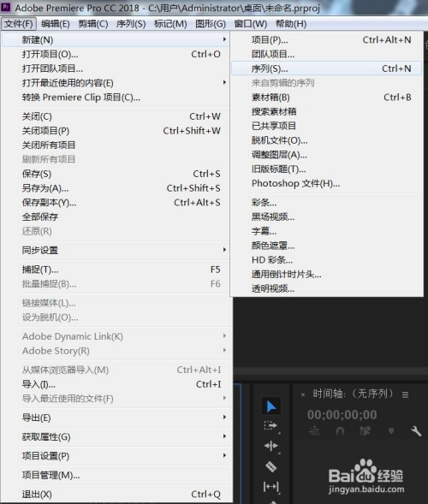Toggle insert sequences as nests button
The image size is (428, 504).
pos(314,431)
